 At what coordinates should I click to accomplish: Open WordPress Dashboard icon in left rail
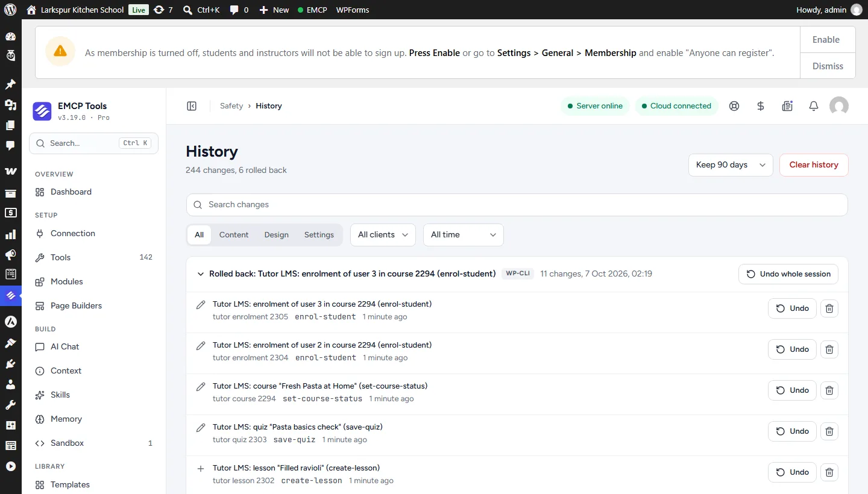pos(10,36)
